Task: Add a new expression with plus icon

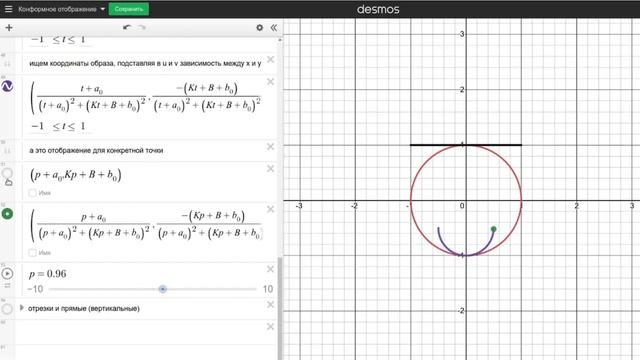Action: (9, 28)
